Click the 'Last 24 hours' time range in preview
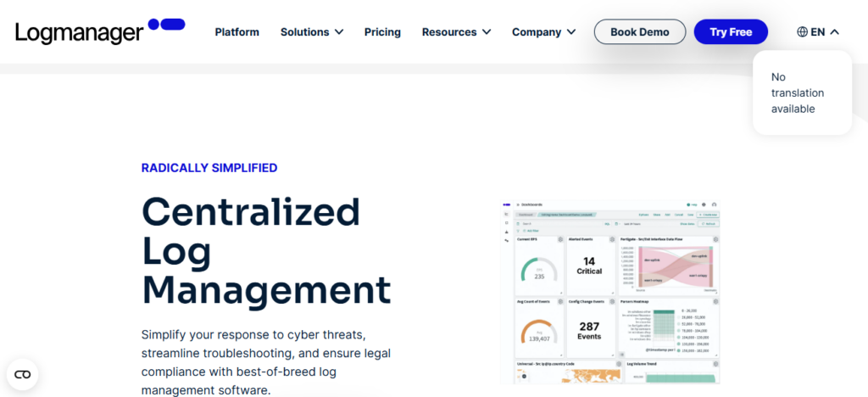The image size is (868, 397). pyautogui.click(x=632, y=224)
